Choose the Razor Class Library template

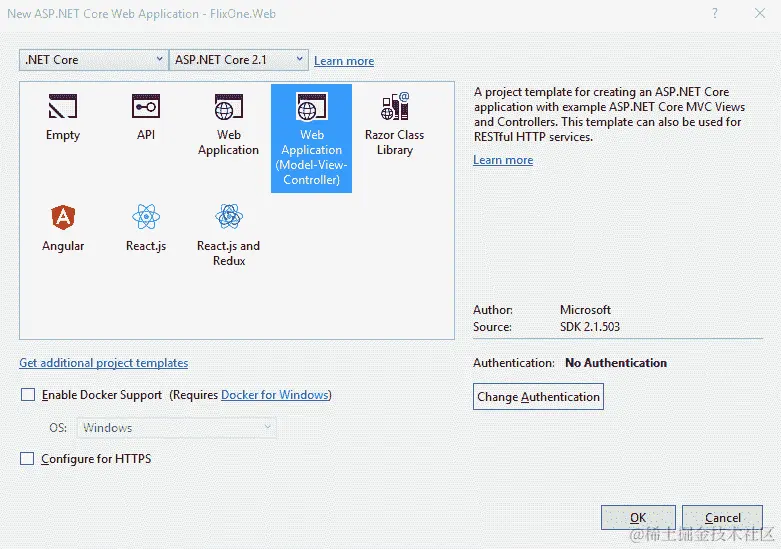coord(394,125)
